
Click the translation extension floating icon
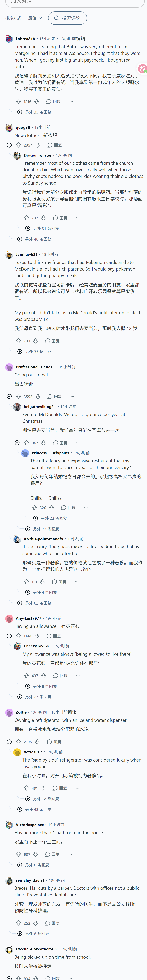pyautogui.click(x=143, y=68)
